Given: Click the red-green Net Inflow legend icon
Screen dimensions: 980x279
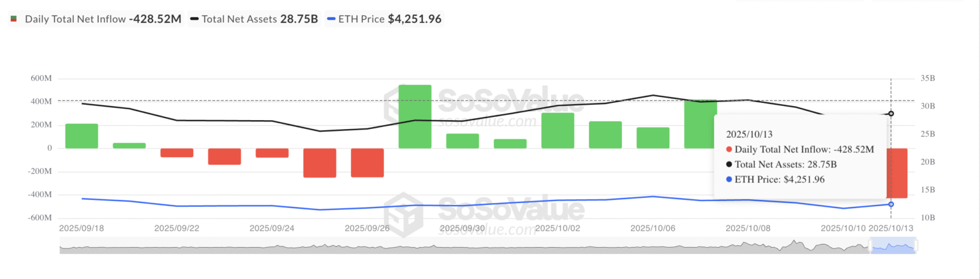Looking at the screenshot, I should [x=13, y=19].
